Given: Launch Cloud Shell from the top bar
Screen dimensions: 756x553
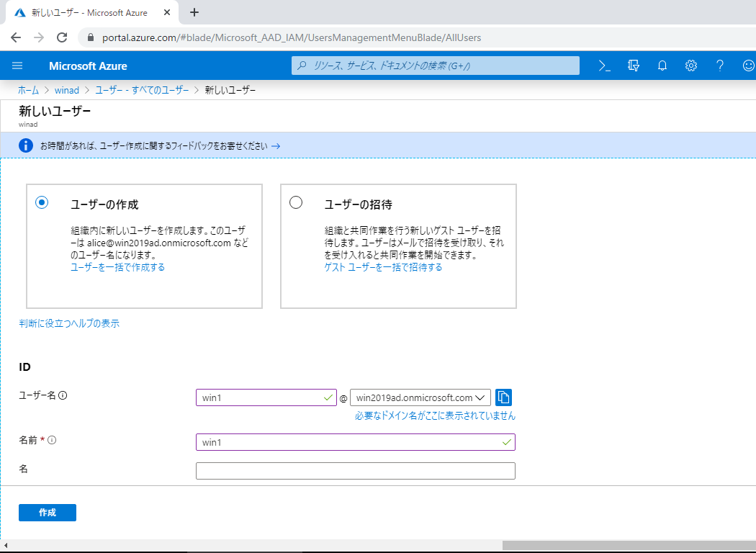Looking at the screenshot, I should [x=605, y=66].
